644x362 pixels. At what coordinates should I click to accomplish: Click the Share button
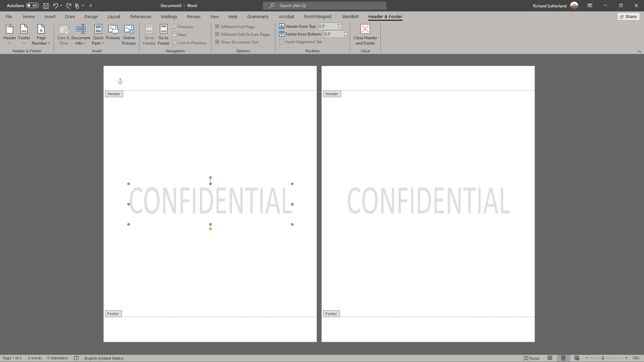point(628,16)
